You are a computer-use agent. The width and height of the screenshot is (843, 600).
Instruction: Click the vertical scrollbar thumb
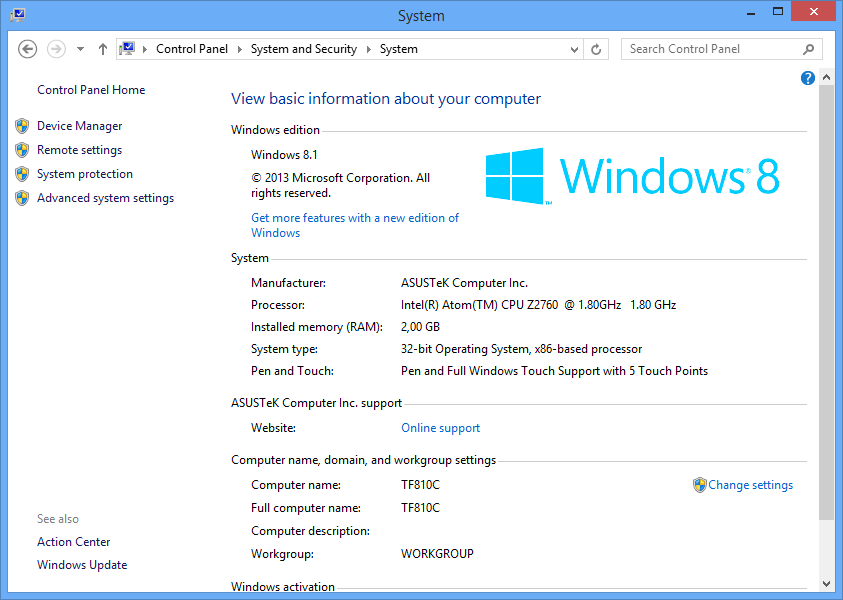pos(827,302)
